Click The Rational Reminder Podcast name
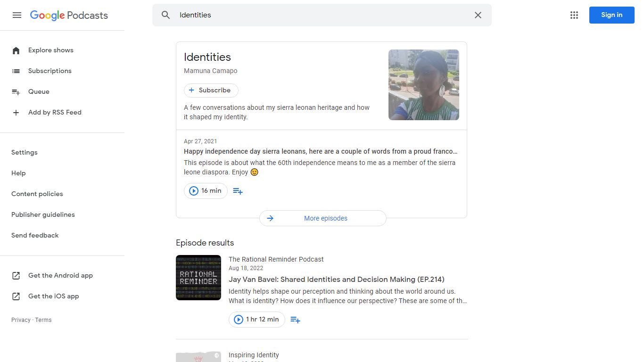 click(276, 259)
